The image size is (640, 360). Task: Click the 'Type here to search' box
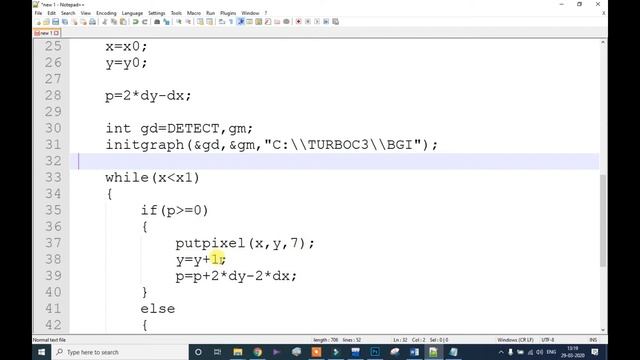[120, 352]
